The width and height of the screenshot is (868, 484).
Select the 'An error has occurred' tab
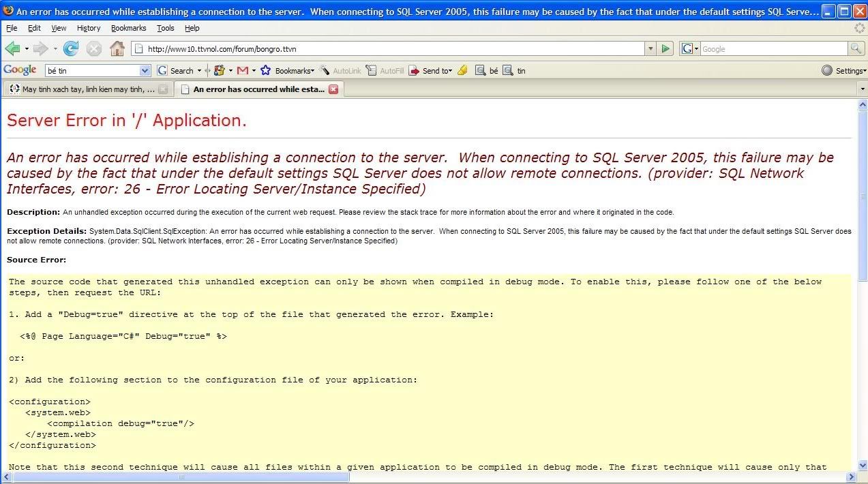pos(258,89)
